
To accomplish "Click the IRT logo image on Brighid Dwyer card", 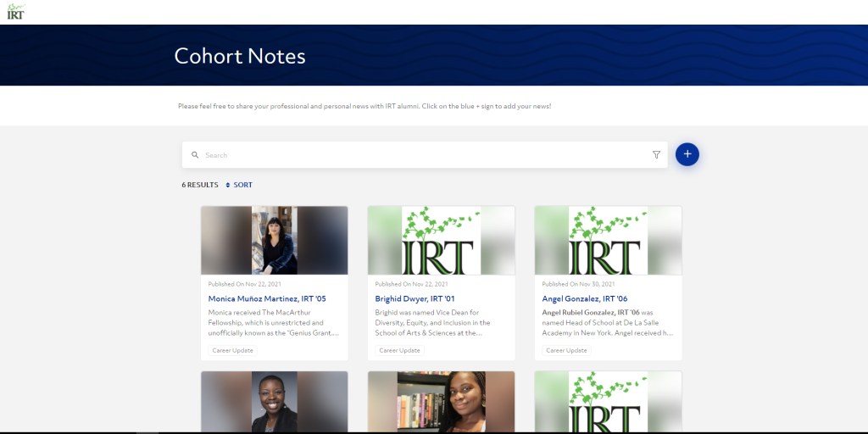I will pyautogui.click(x=441, y=240).
